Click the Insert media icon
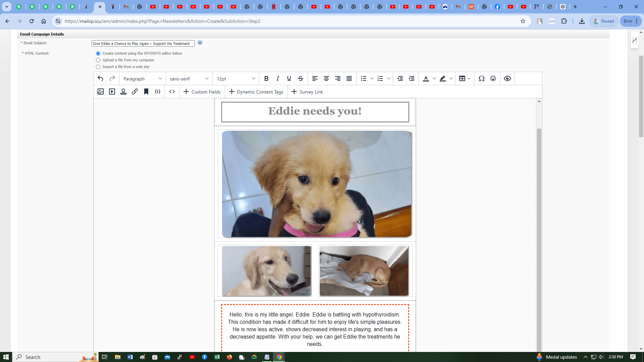The width and height of the screenshot is (644, 362). tap(112, 92)
